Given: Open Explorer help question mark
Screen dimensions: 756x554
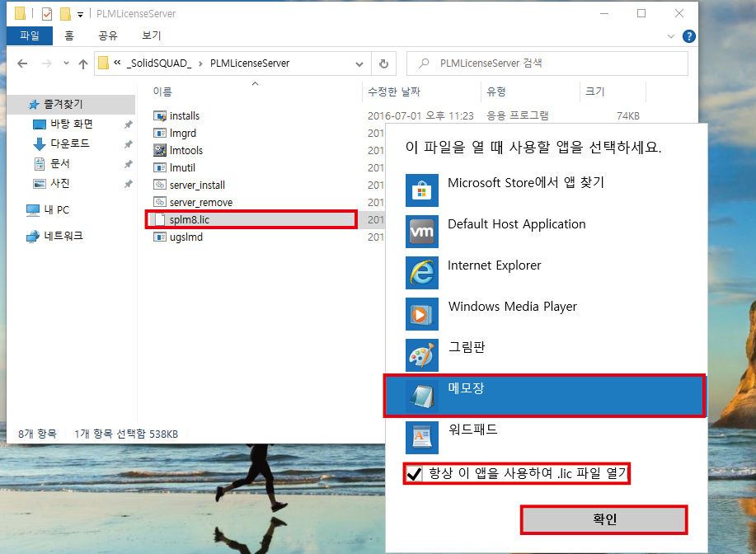Looking at the screenshot, I should click(x=689, y=36).
